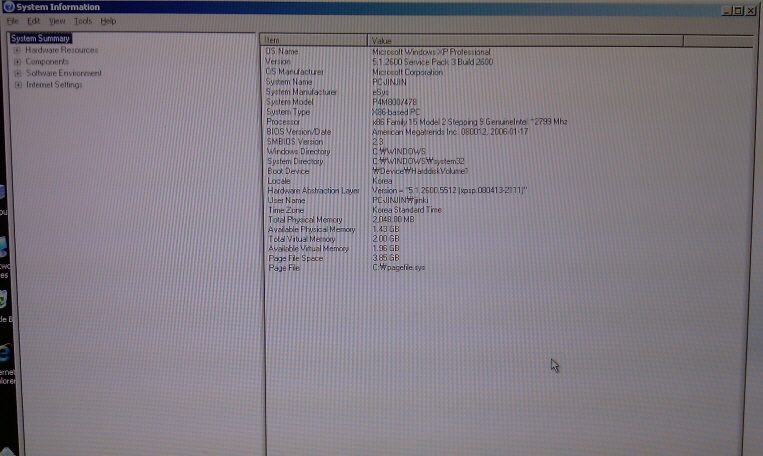Screen dimensions: 763x456
Task: Select Software Environment tree item
Action: click(x=64, y=73)
